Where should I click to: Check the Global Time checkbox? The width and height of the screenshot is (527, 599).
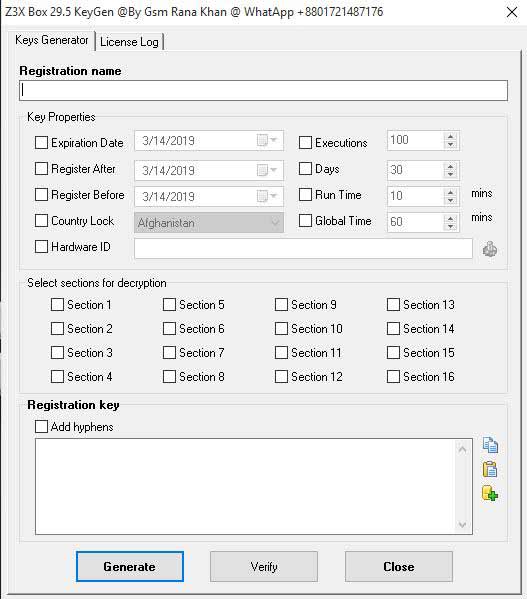point(305,220)
